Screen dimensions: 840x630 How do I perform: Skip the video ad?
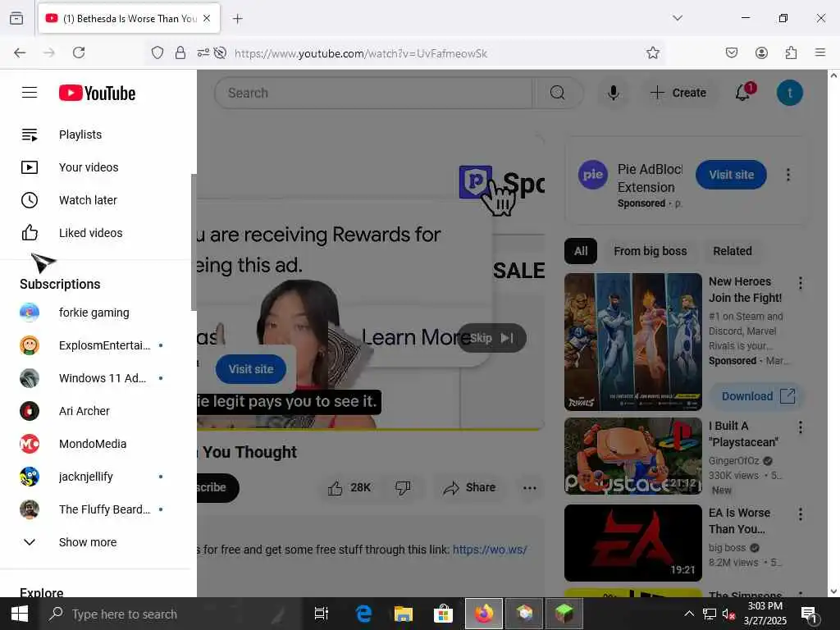[x=491, y=338]
